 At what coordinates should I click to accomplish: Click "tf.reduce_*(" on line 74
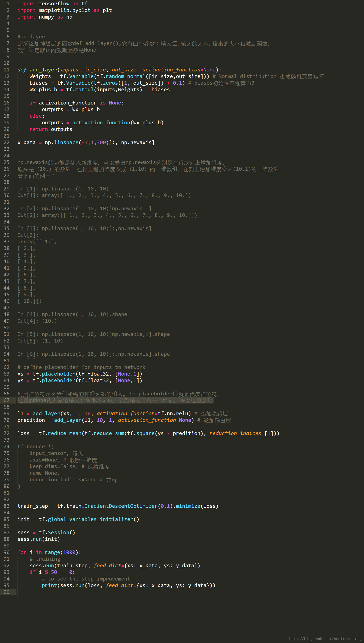pyautogui.click(x=36, y=447)
